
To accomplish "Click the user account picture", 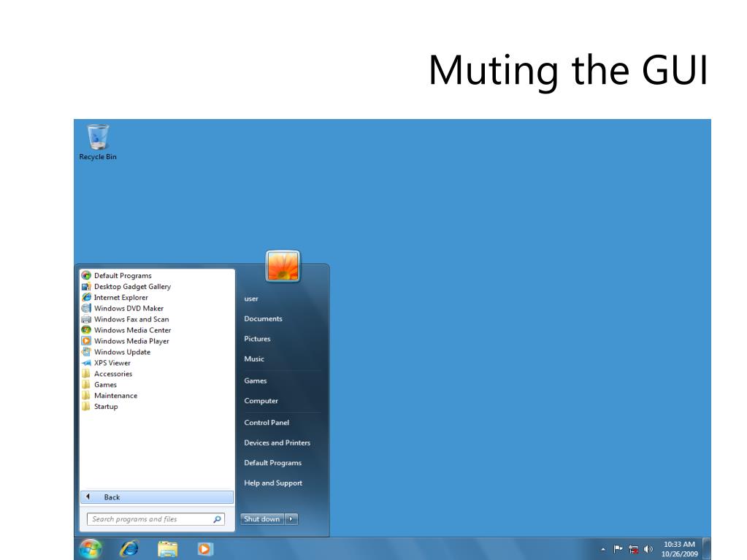I will pos(283,266).
